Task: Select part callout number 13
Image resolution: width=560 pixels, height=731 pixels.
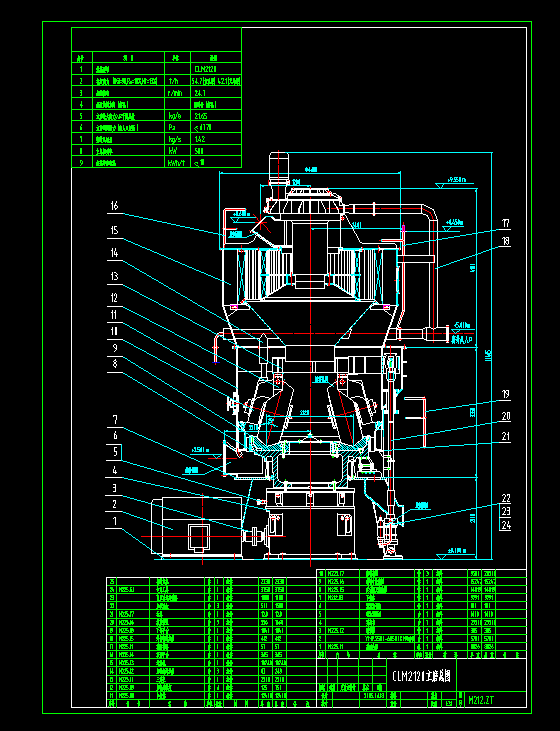Action: 114,276
